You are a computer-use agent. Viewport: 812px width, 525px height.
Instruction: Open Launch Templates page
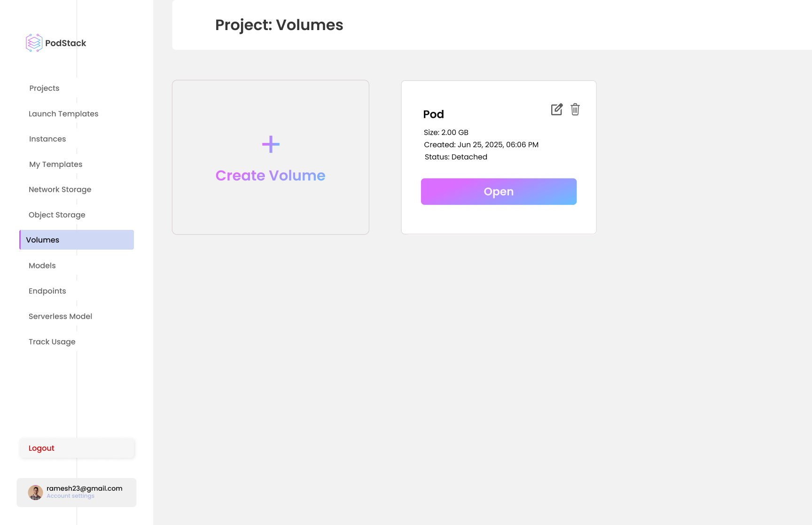[63, 114]
